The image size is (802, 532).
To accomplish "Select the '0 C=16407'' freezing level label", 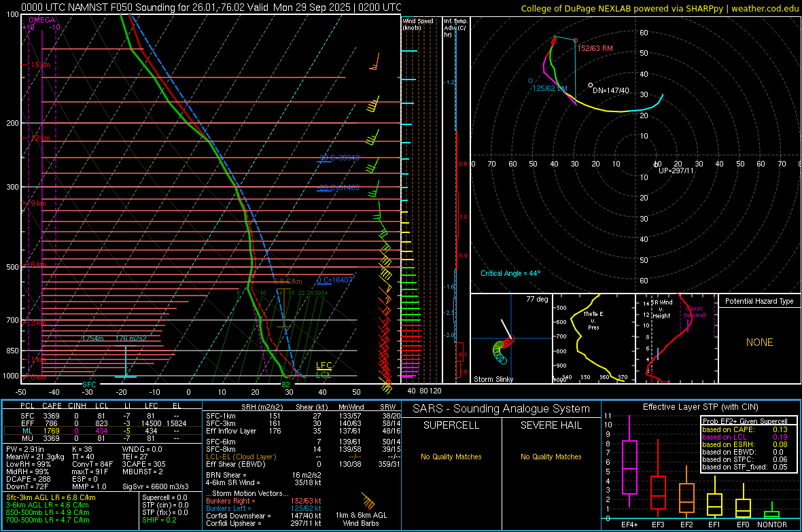I will coord(334,280).
